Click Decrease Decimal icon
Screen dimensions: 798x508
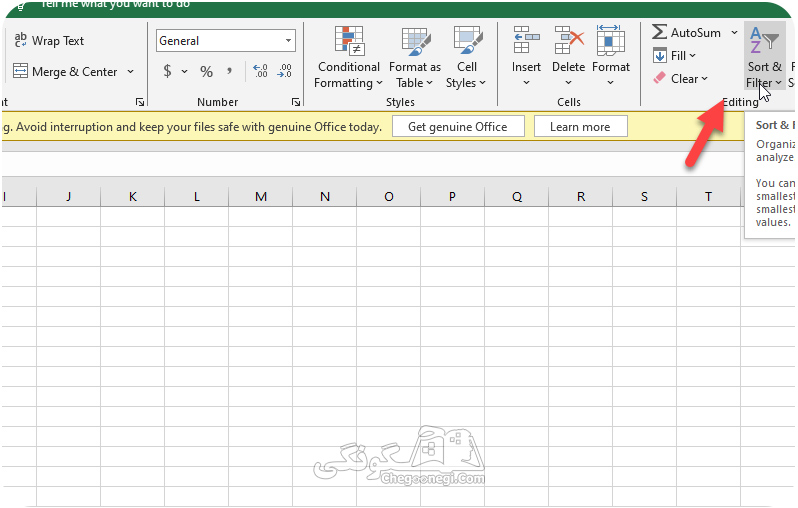[x=284, y=71]
